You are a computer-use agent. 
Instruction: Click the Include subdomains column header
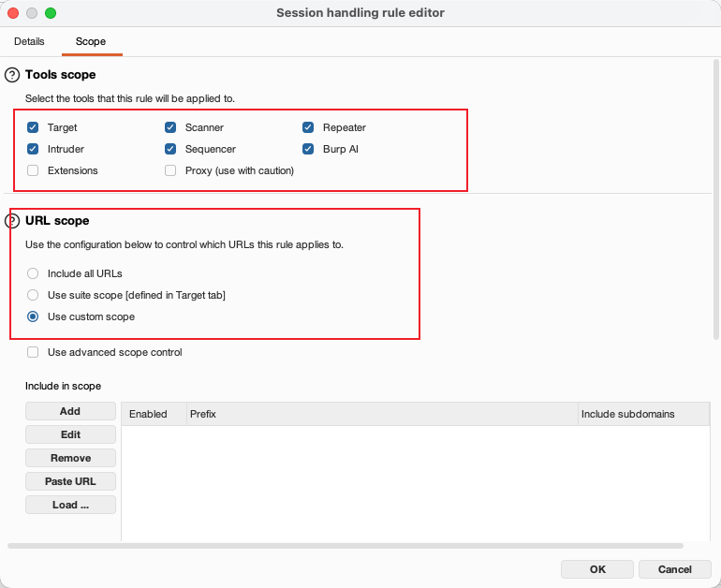(x=644, y=414)
